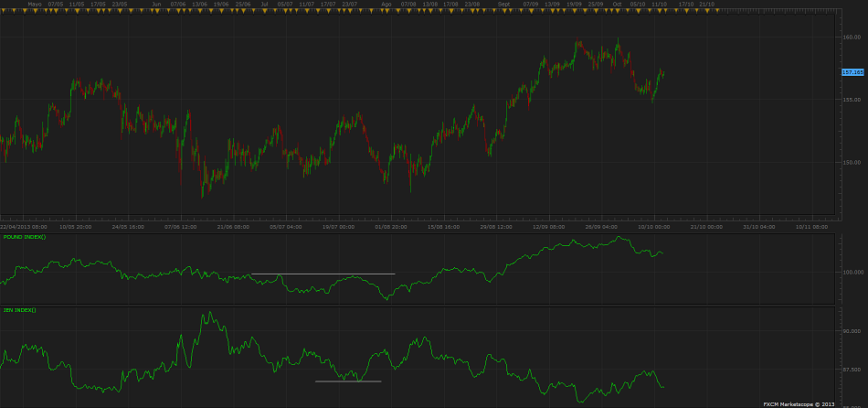
Task: Click the 160.00 price axis label
Action: pyautogui.click(x=852, y=38)
